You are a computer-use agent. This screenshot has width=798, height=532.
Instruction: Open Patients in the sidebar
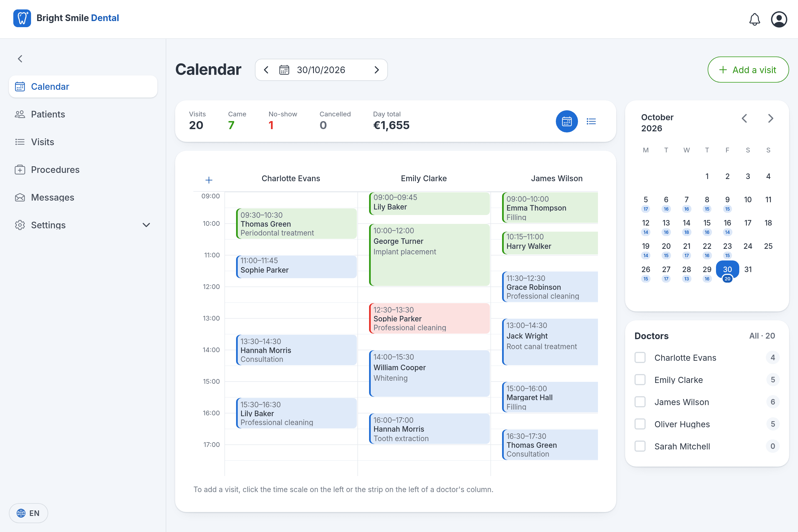tap(83, 114)
